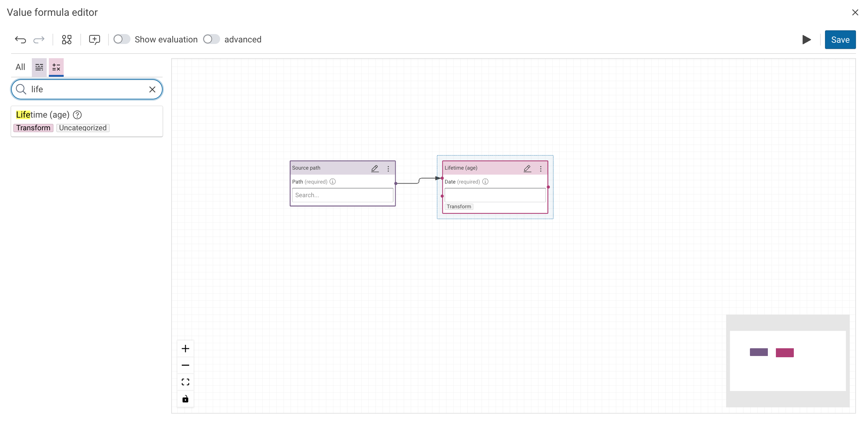Click the zoom in plus button on canvas
This screenshot has height=421, width=868.
click(185, 348)
